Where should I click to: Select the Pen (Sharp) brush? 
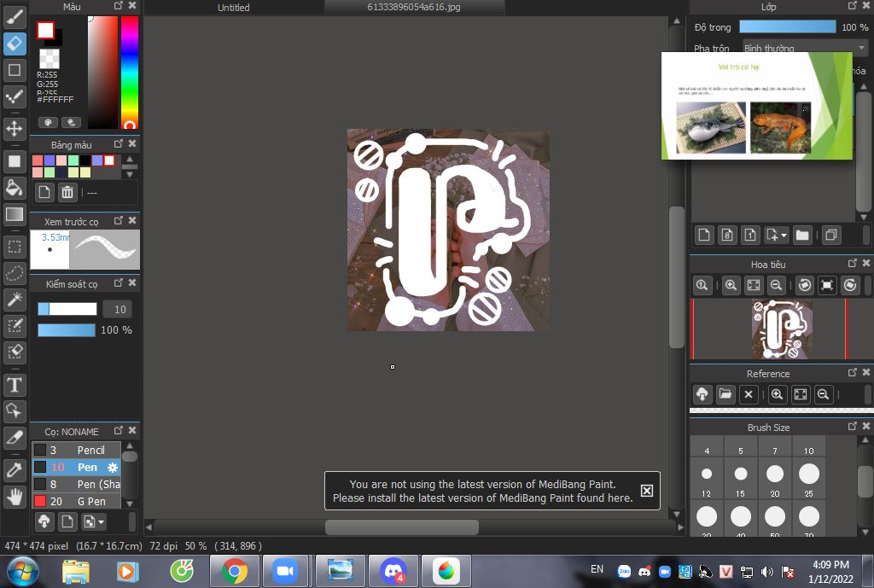click(76, 485)
